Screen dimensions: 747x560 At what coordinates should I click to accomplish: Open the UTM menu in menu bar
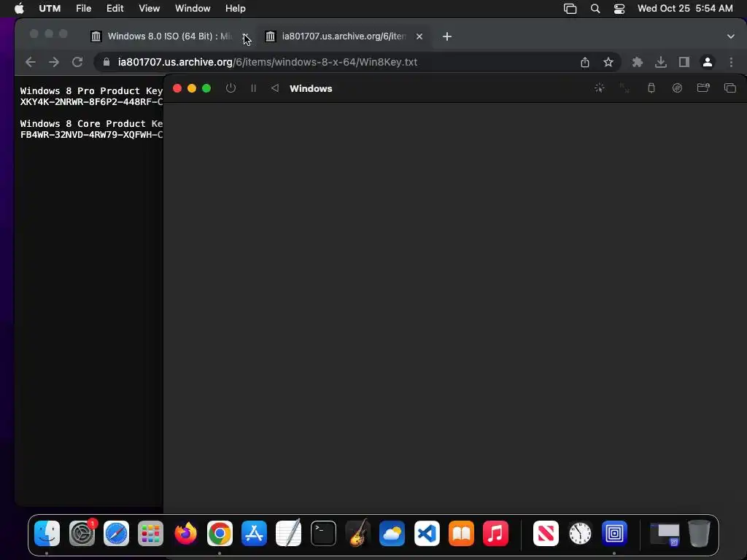point(50,8)
